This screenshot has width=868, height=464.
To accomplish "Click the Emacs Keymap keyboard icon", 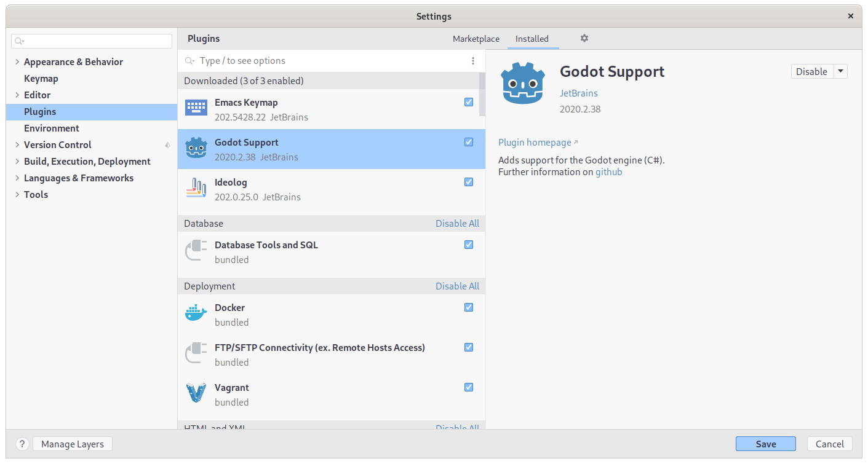I will pos(196,108).
